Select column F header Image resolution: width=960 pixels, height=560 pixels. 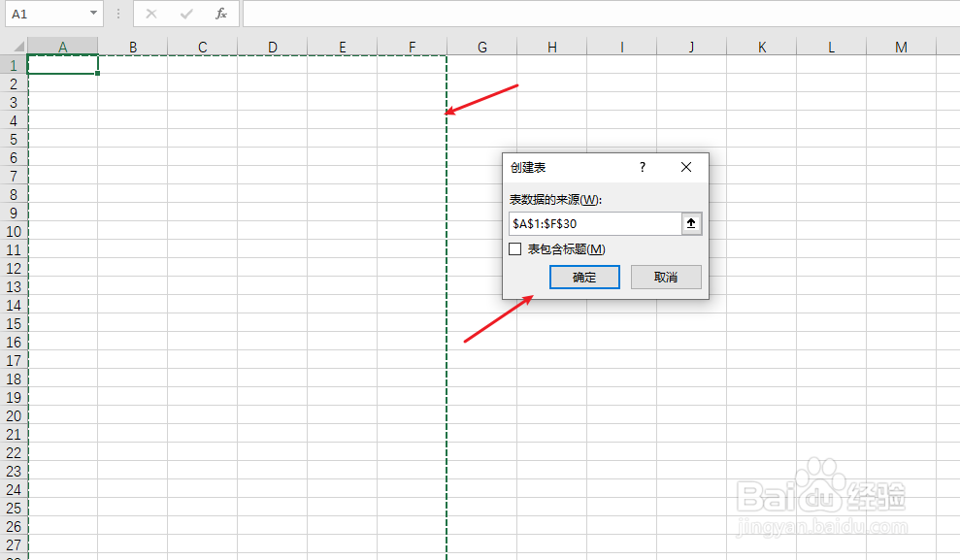click(412, 47)
